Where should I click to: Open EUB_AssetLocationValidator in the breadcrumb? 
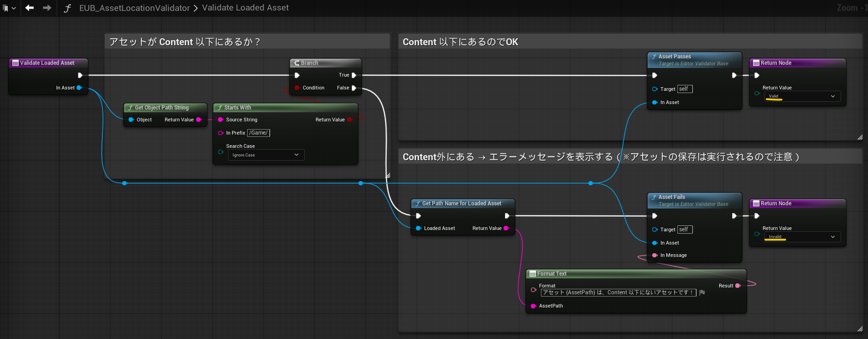134,8
